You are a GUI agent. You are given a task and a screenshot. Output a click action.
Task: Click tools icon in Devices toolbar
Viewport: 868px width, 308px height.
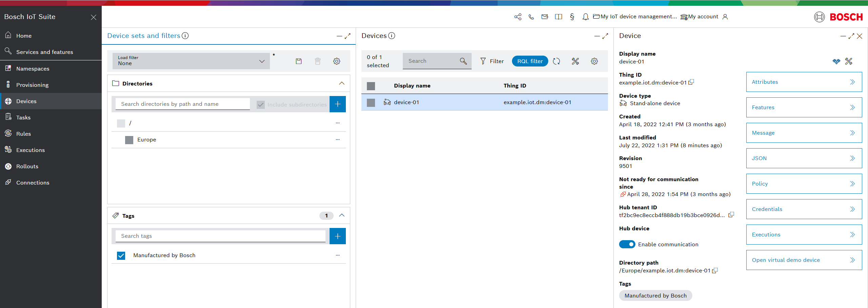[x=575, y=61]
